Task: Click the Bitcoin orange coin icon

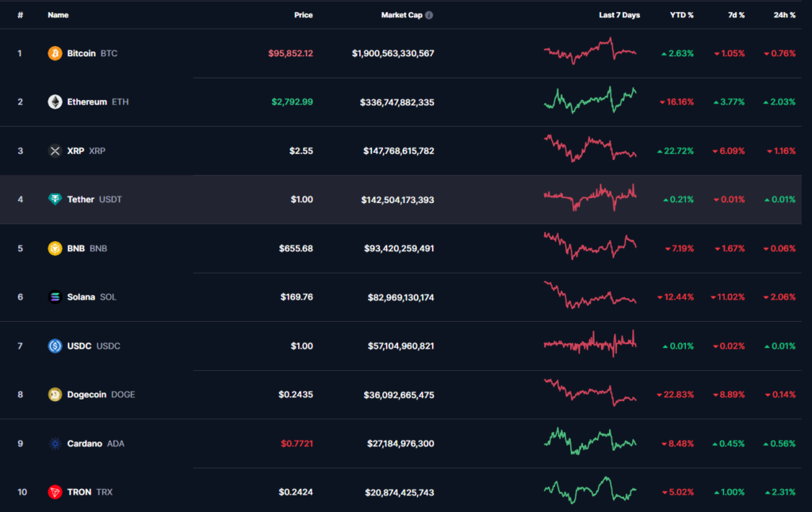Action: point(55,53)
